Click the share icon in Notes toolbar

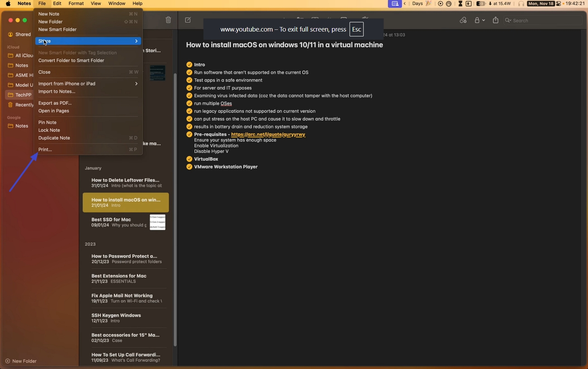click(495, 20)
